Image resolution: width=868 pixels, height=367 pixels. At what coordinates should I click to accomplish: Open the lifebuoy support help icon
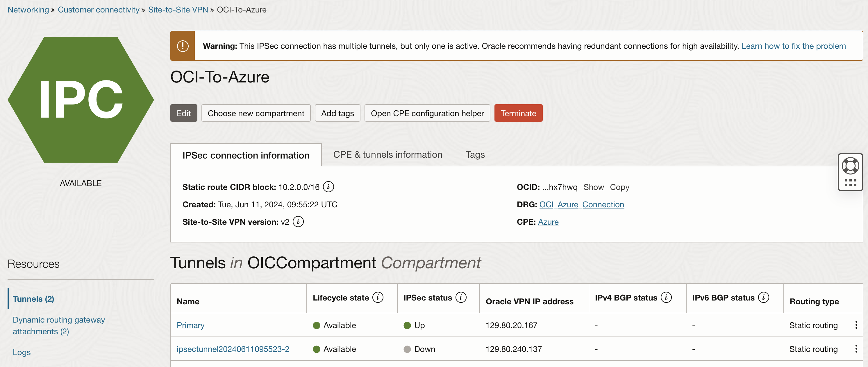(x=850, y=166)
